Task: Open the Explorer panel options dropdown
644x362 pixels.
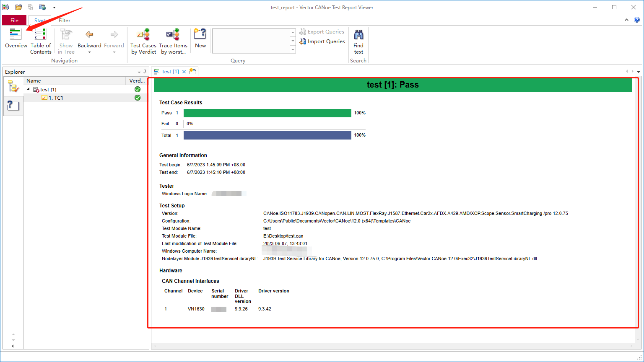Action: [x=139, y=72]
